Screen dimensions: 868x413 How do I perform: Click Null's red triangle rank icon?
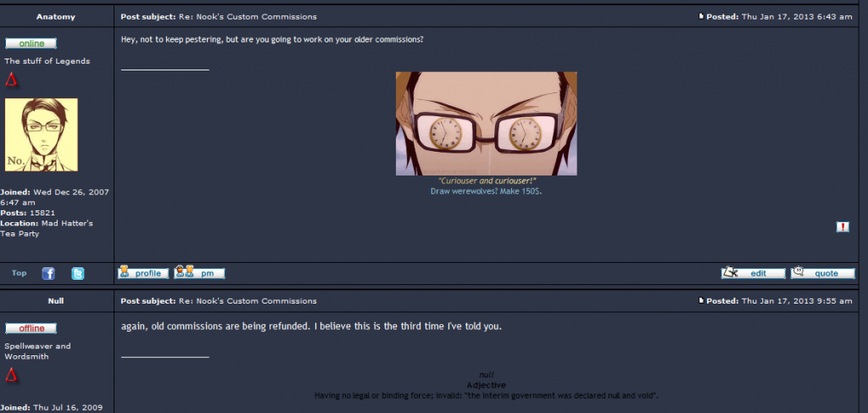tap(11, 376)
